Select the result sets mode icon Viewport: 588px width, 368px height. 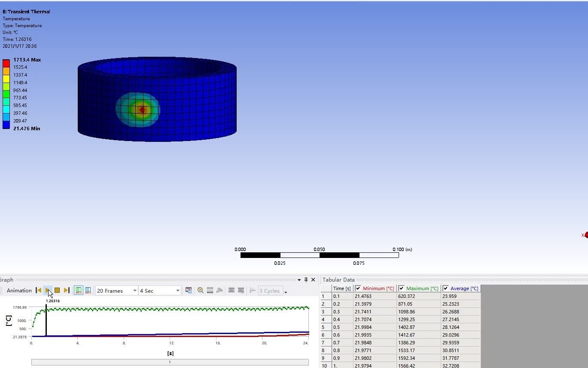pos(88,291)
